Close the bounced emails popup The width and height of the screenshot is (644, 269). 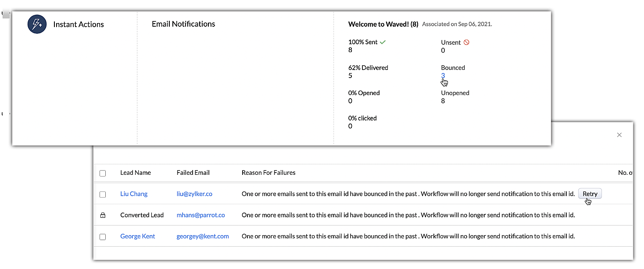point(619,135)
